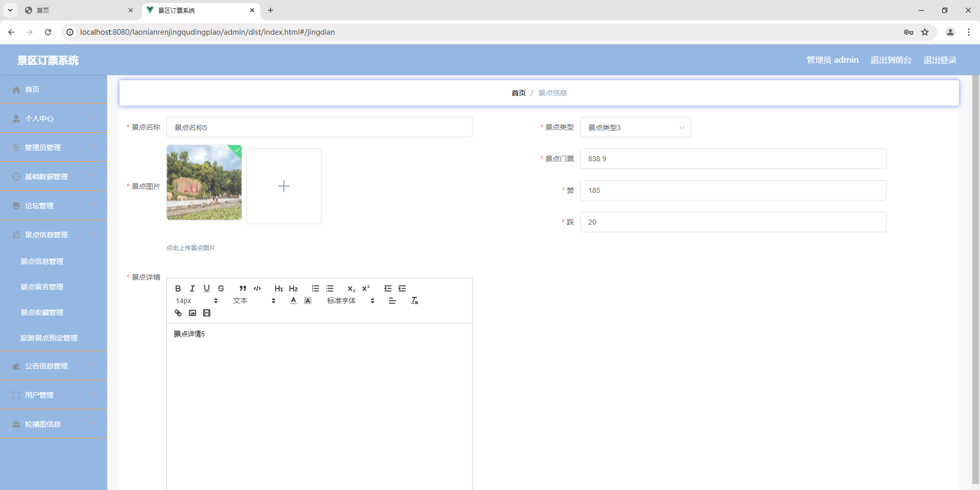Open the 标准字体 font dropdown
The width and height of the screenshot is (980, 490).
coord(351,301)
